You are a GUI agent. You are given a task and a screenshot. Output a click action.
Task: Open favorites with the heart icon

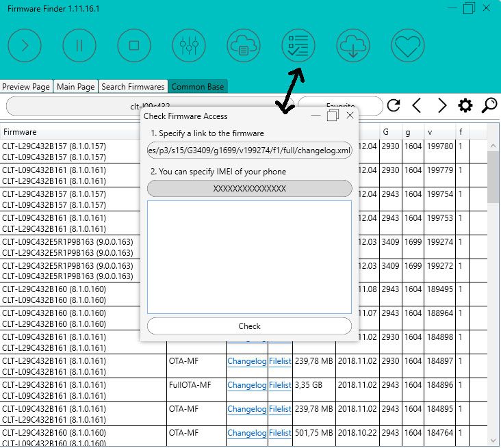pos(408,45)
